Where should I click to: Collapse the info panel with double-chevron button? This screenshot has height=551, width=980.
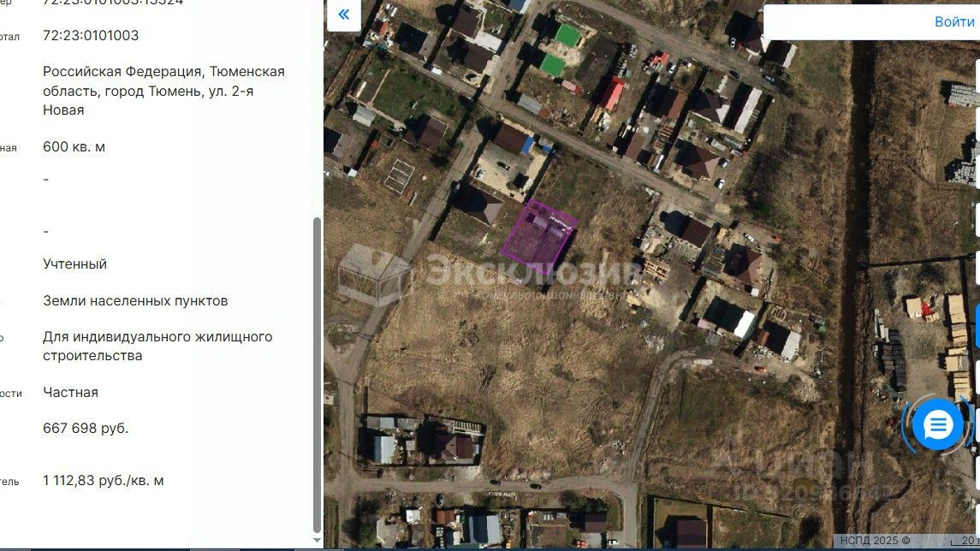click(x=343, y=15)
